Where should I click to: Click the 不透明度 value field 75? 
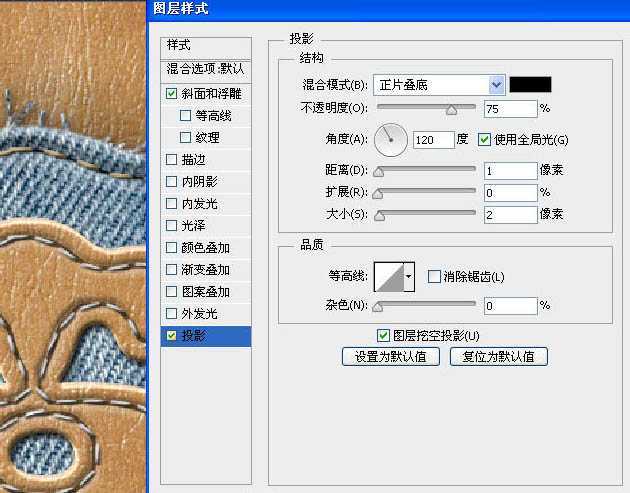pos(510,109)
